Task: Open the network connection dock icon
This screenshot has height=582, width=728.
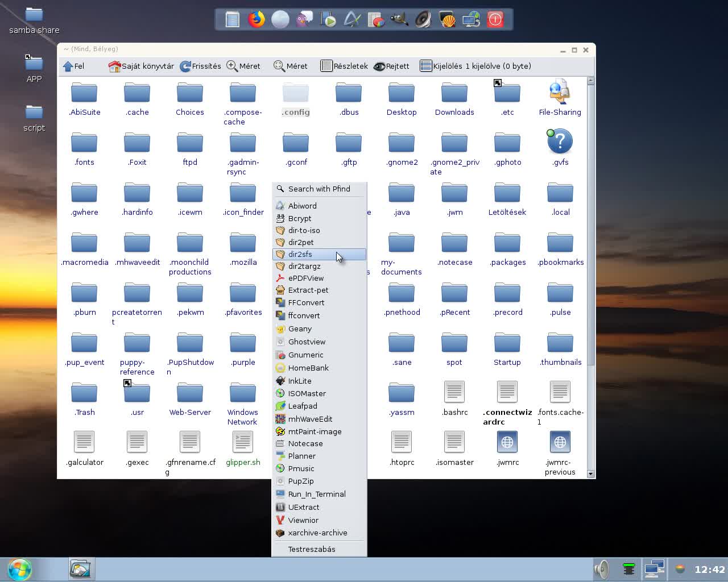Action: click(471, 19)
